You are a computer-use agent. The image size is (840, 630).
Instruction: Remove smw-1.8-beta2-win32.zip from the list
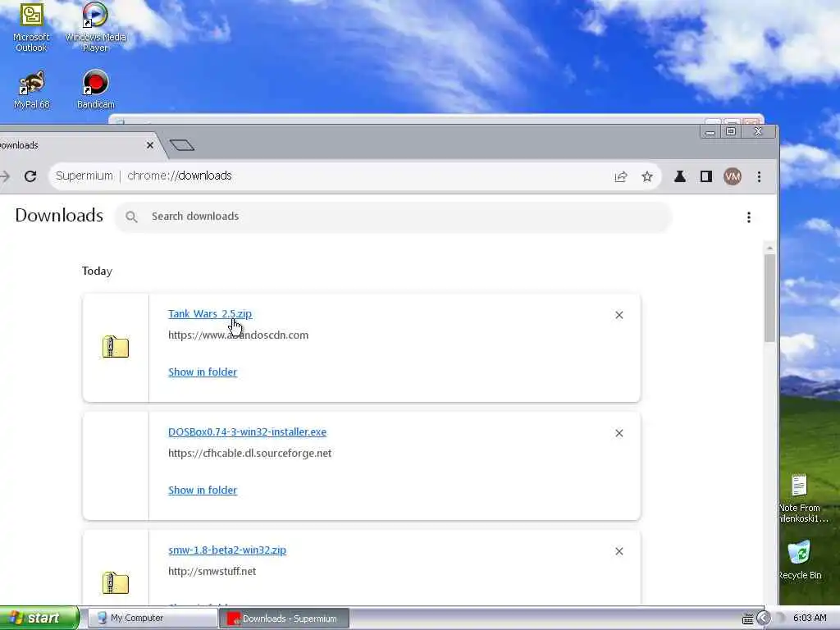(619, 551)
